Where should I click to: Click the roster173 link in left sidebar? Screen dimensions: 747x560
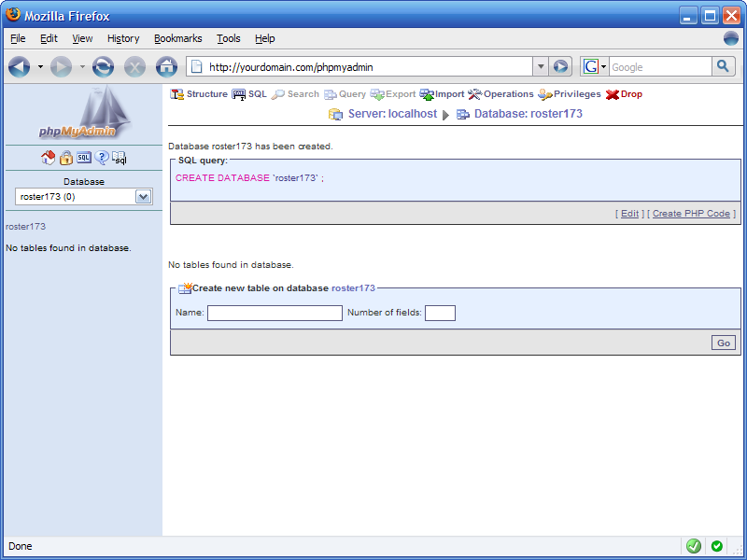coord(26,227)
